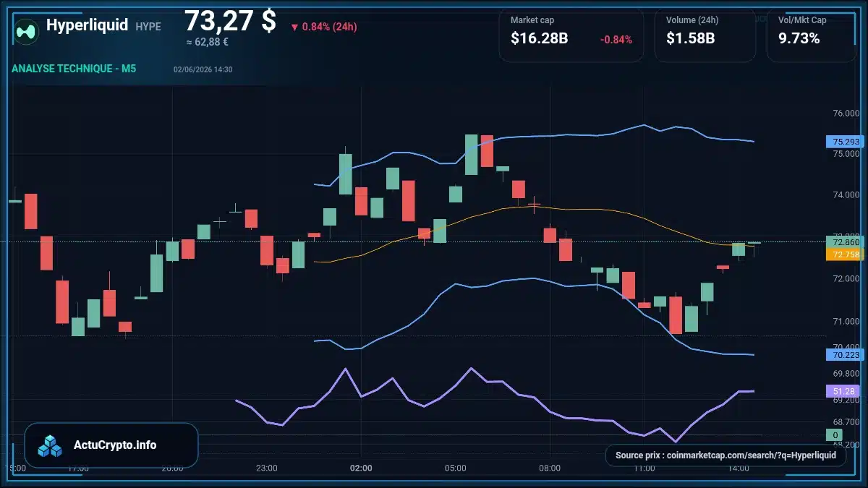
Task: Select the Hyperliquid coin name
Action: 88,25
